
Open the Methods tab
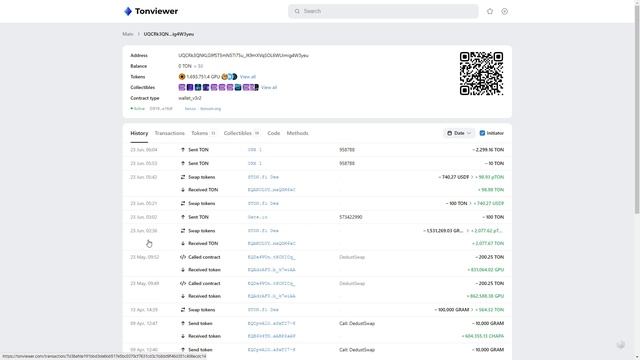click(298, 133)
